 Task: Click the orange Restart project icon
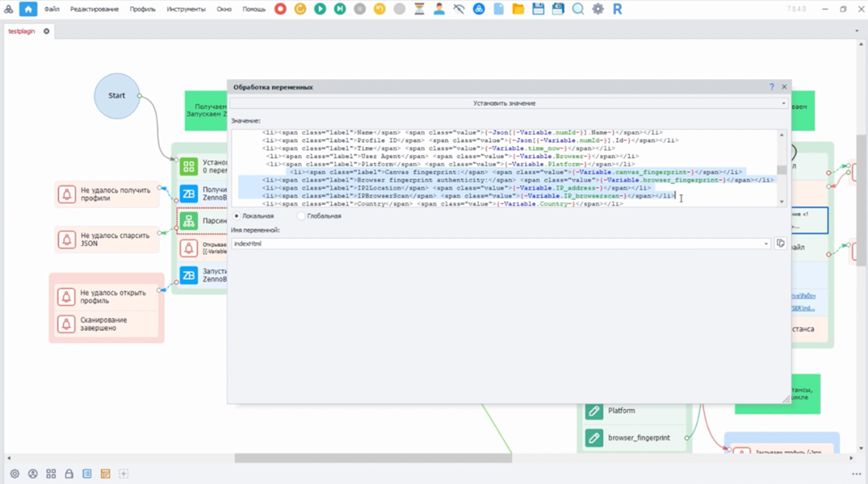[x=300, y=9]
